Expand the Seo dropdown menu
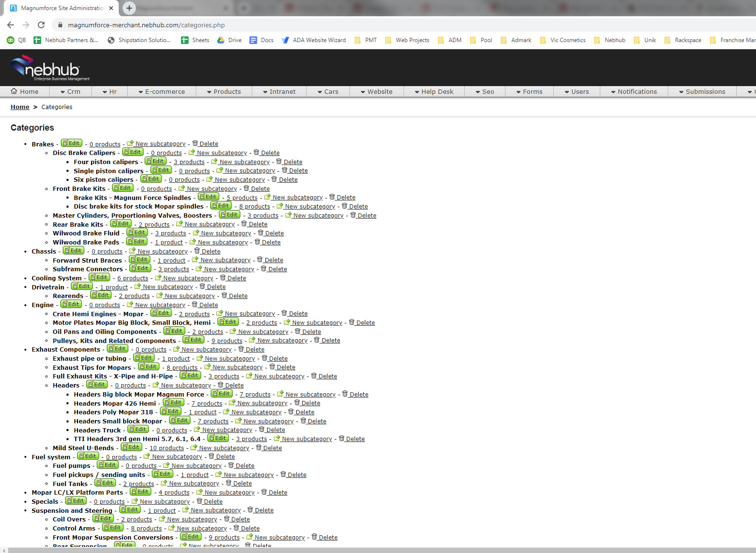Screen dimensions: 756x553 [485, 91]
